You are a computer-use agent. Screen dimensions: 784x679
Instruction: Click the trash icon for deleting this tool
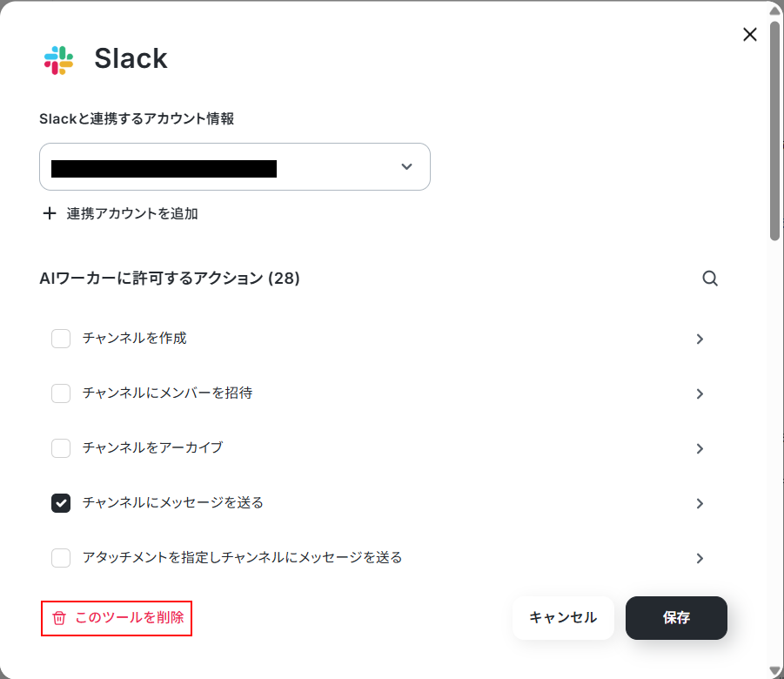click(x=59, y=618)
